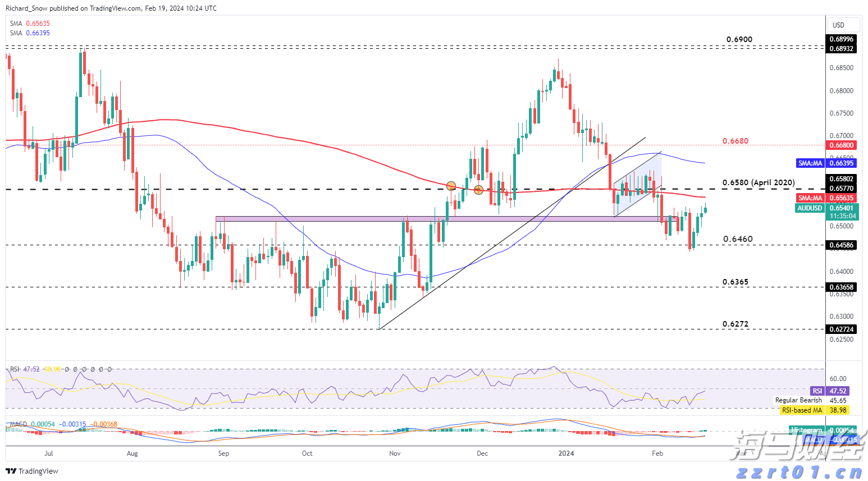This screenshot has width=868, height=481.
Task: Click the blue SMA:MA tag on the price axis
Action: (810, 163)
